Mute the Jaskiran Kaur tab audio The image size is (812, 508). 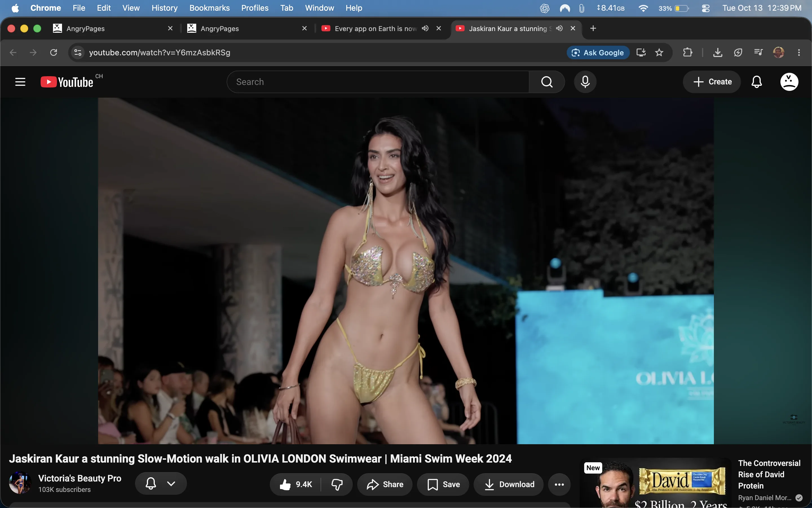(x=559, y=28)
